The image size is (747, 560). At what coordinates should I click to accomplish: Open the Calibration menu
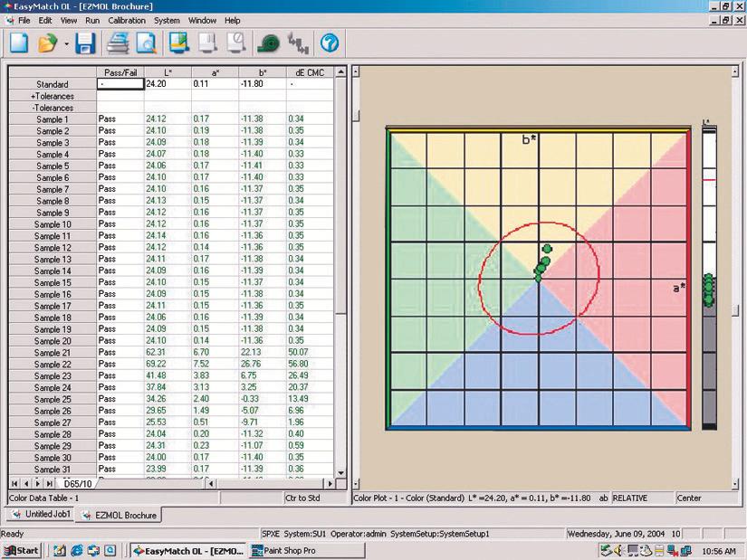click(x=126, y=20)
